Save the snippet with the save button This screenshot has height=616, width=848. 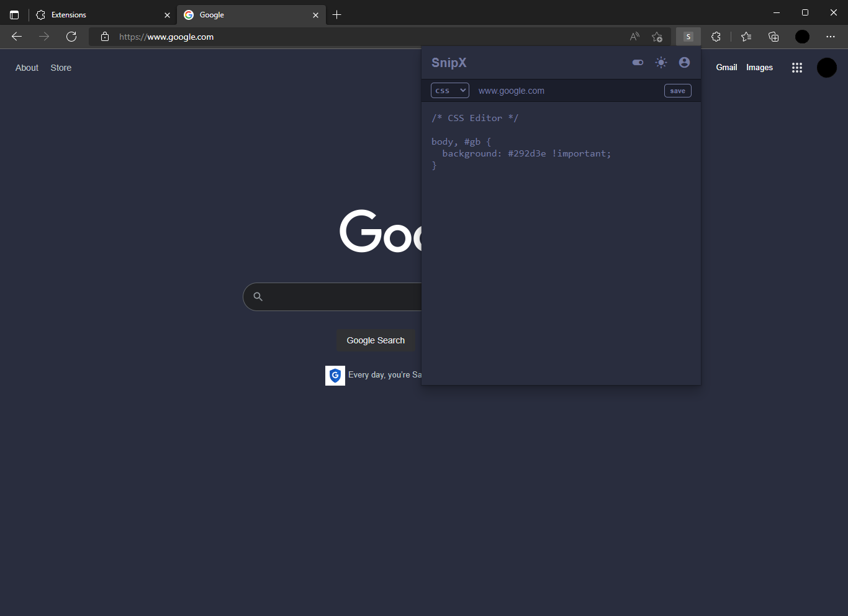(x=678, y=91)
